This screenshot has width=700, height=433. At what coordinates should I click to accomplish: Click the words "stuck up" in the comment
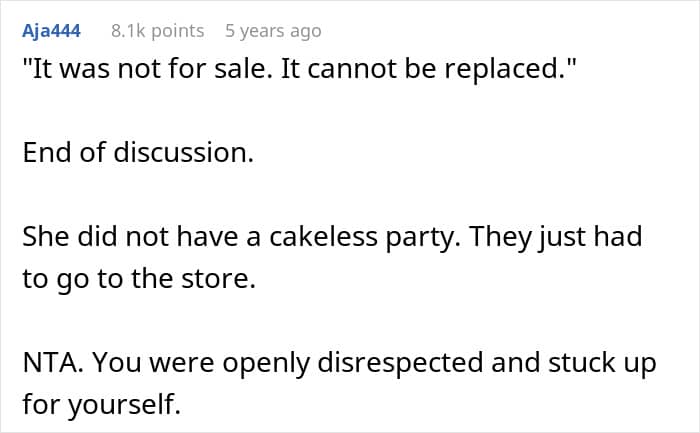603,361
